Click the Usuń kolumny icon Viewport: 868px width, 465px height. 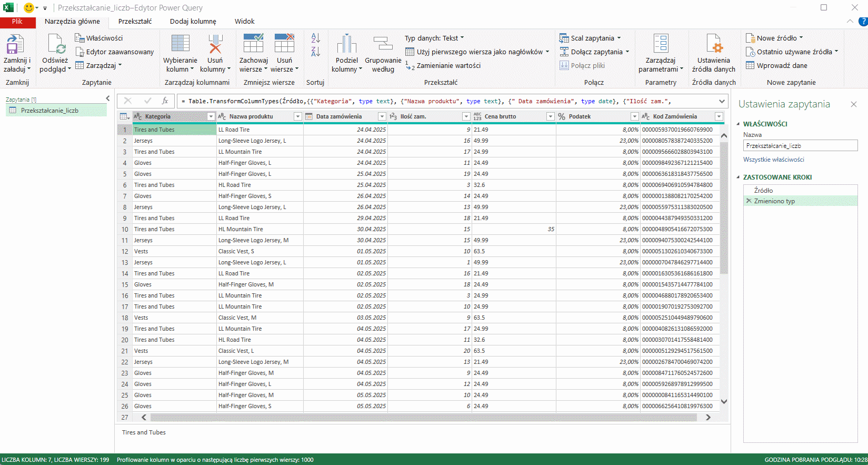pyautogui.click(x=215, y=44)
